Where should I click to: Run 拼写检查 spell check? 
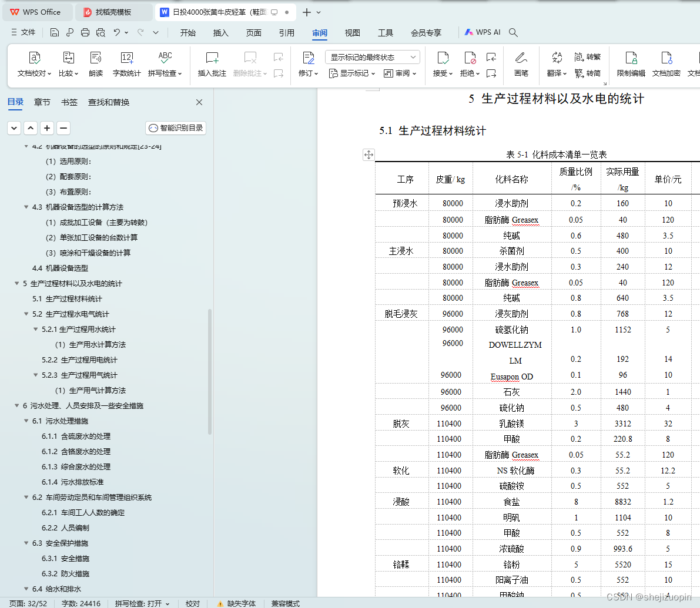(x=165, y=64)
